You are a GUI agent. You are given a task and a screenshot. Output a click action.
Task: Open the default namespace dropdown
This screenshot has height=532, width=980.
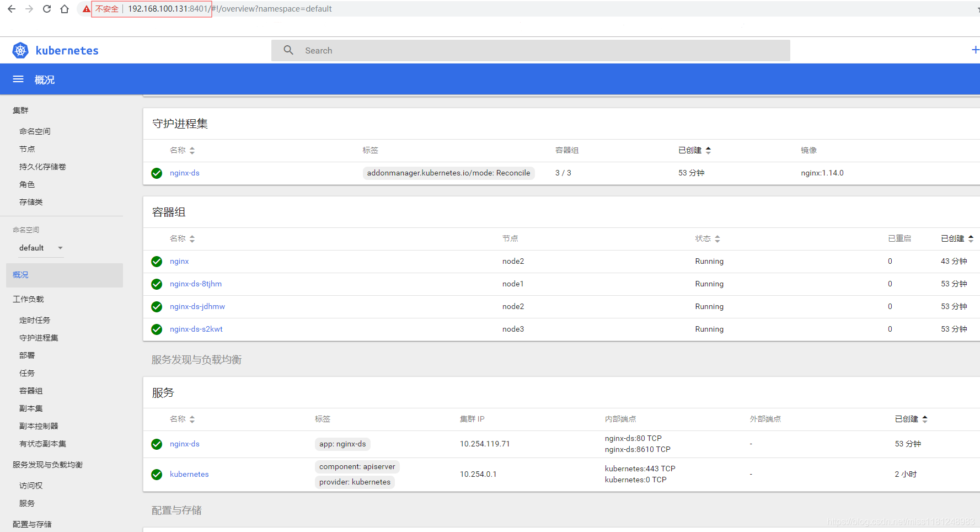(x=41, y=248)
